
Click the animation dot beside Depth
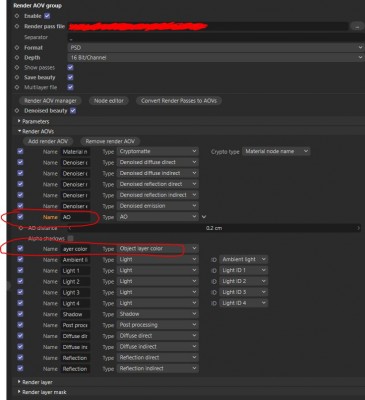[x=17, y=58]
